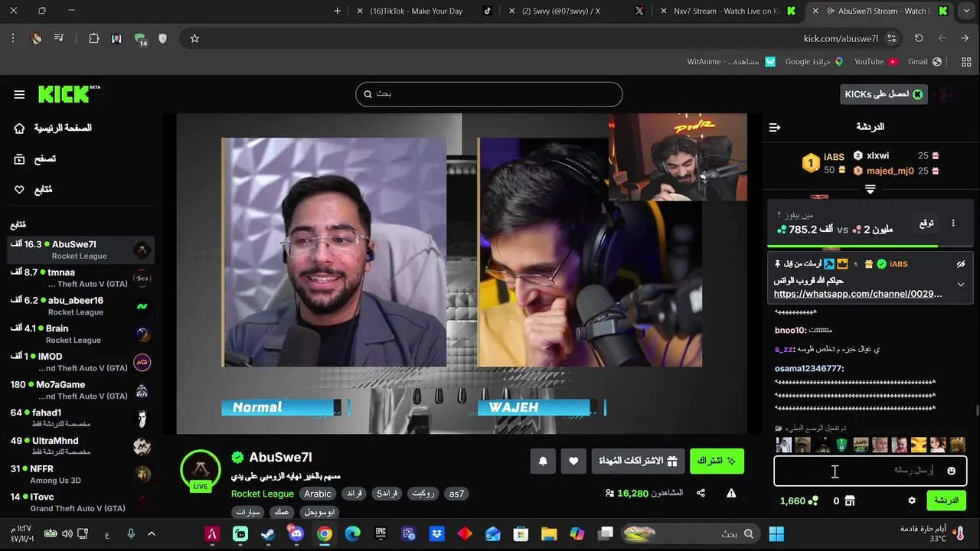Click the prediction (توقع) button
The image size is (980, 551).
[x=926, y=223]
